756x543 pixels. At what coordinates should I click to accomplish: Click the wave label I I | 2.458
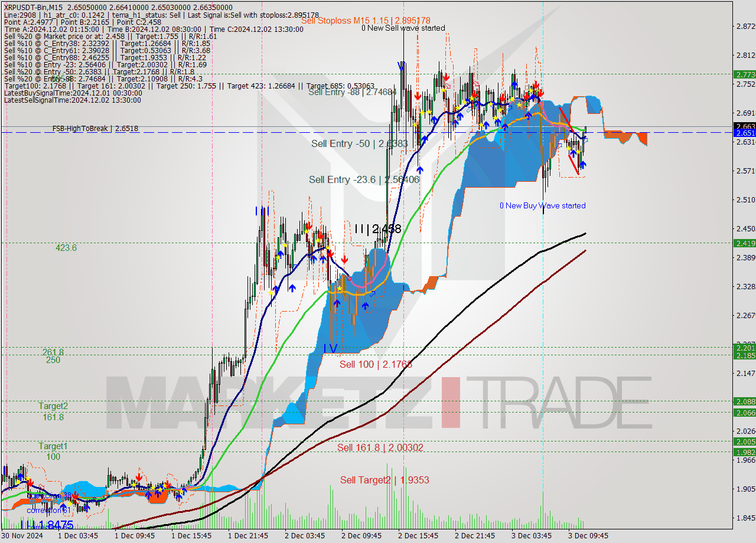[x=378, y=229]
